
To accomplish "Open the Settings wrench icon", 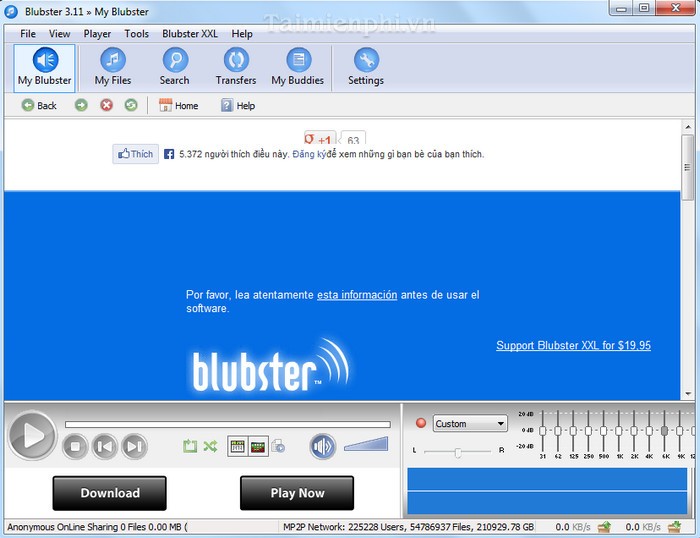I will pyautogui.click(x=366, y=60).
